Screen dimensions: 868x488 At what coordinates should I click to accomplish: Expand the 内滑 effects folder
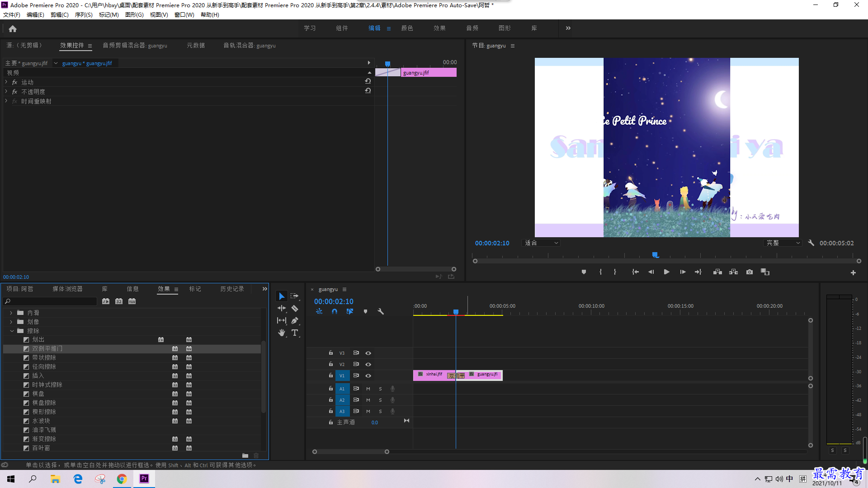click(12, 313)
